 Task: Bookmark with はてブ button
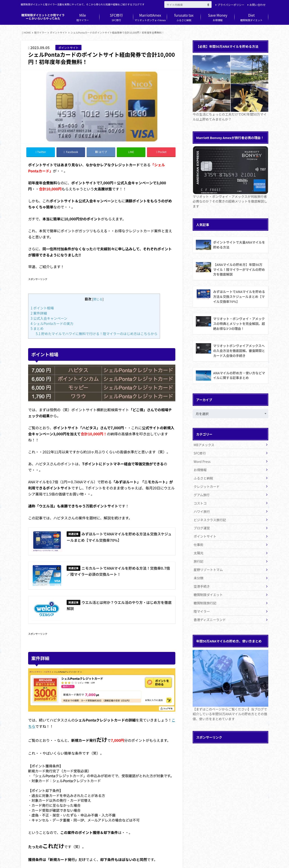pyautogui.click(x=101, y=152)
